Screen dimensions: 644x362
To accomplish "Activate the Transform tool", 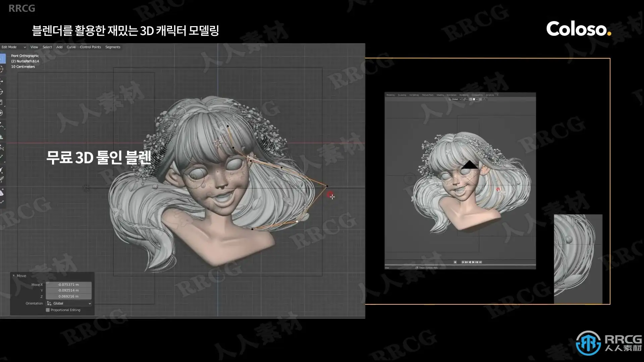I will [2, 113].
